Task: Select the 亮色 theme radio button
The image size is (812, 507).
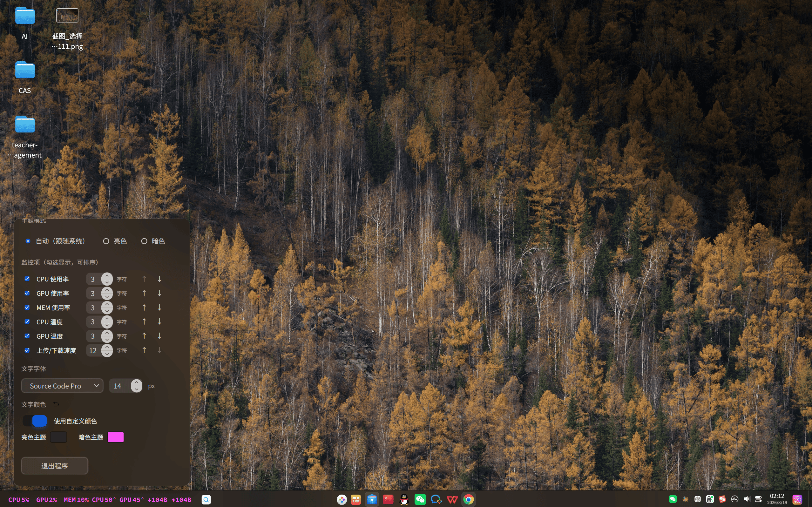Action: pos(106,241)
